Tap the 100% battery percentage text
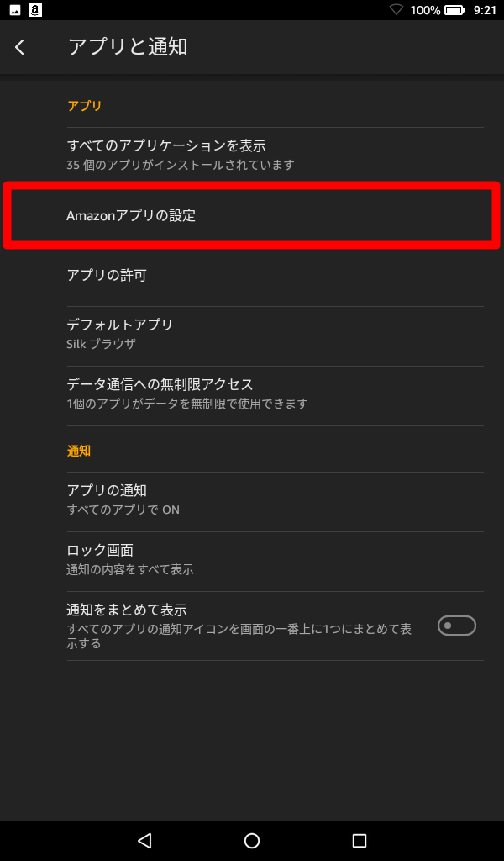 point(425,10)
